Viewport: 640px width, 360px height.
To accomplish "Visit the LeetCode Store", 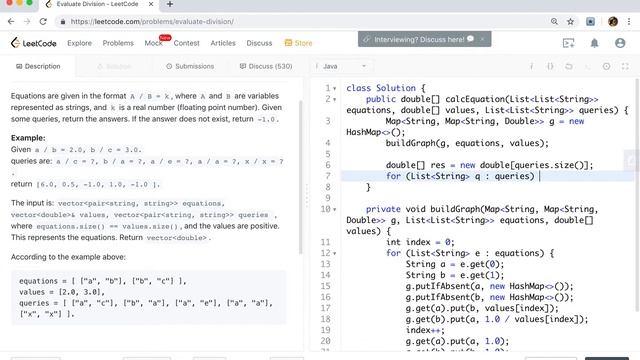I will coord(298,43).
